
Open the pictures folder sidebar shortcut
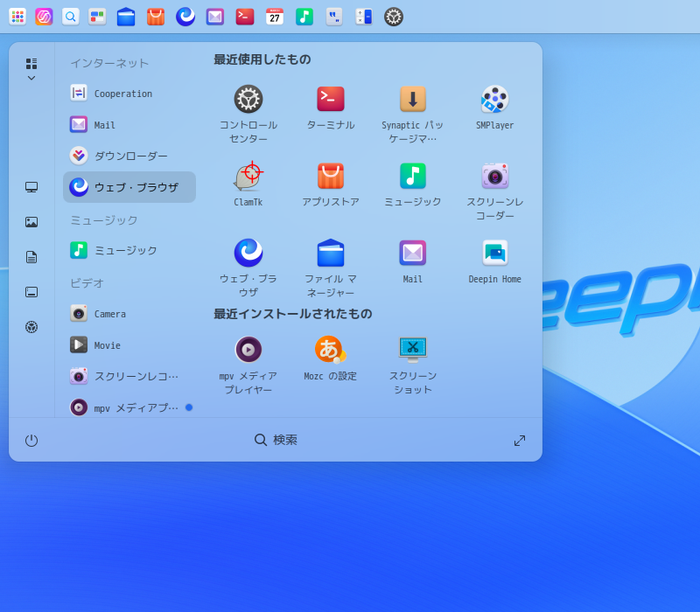(x=31, y=222)
